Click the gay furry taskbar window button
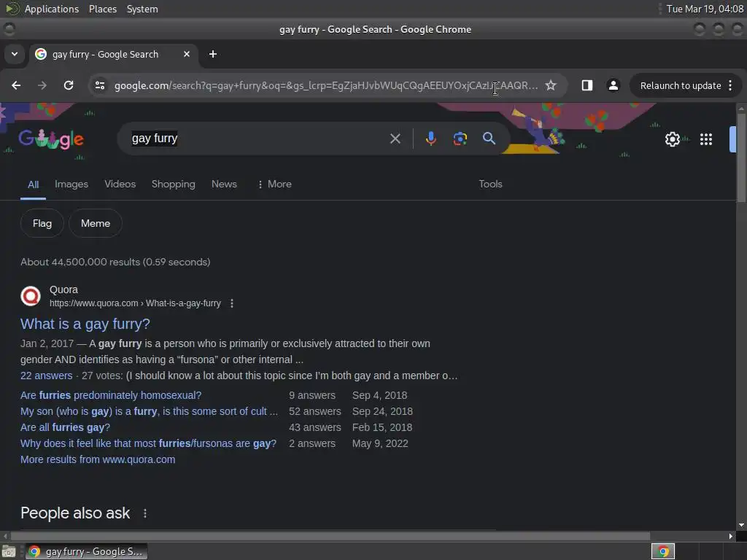The width and height of the screenshot is (747, 560). (x=87, y=551)
